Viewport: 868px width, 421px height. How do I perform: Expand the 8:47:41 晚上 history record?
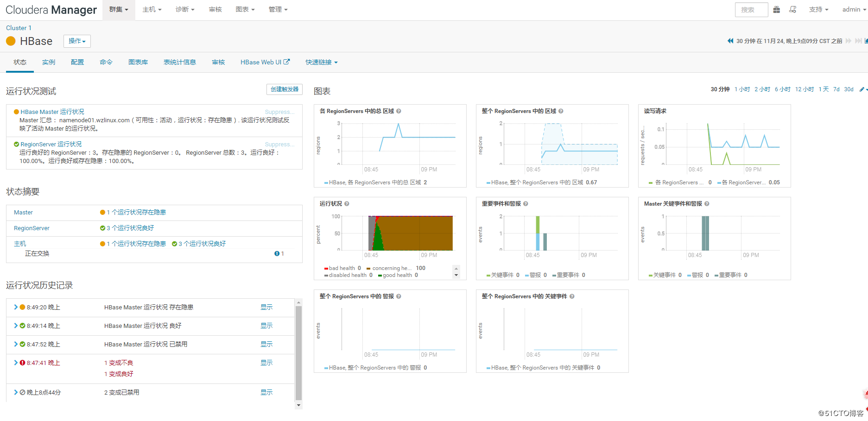coord(16,363)
